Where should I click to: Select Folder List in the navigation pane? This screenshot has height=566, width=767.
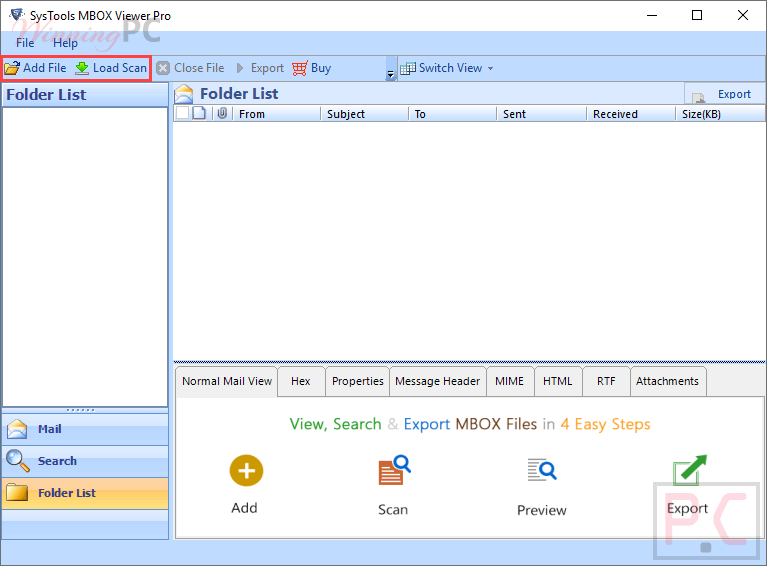pos(85,493)
